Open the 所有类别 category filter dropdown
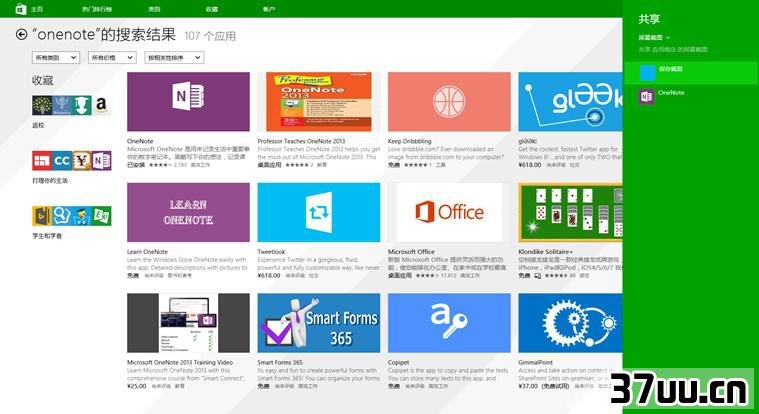759x414 pixels. 56,58
